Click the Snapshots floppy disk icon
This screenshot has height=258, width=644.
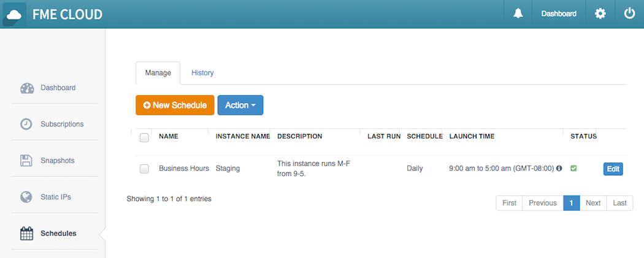(26, 161)
